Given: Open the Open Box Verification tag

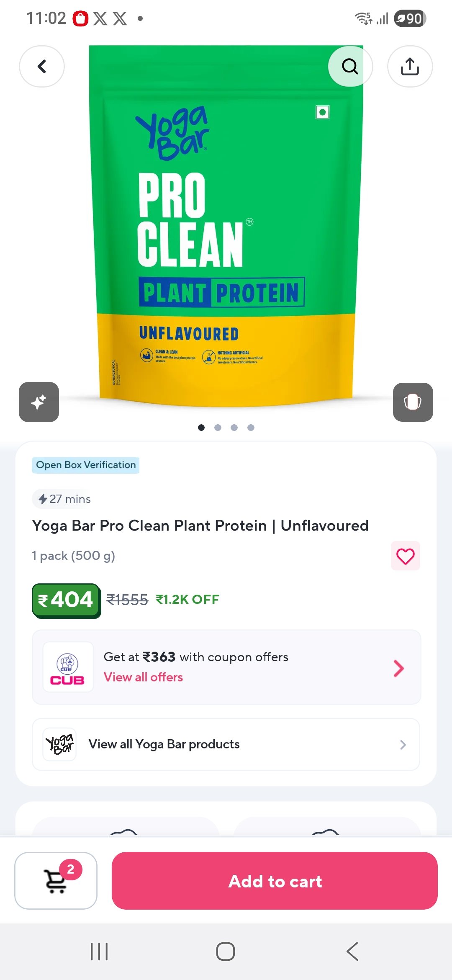Looking at the screenshot, I should click(x=85, y=465).
